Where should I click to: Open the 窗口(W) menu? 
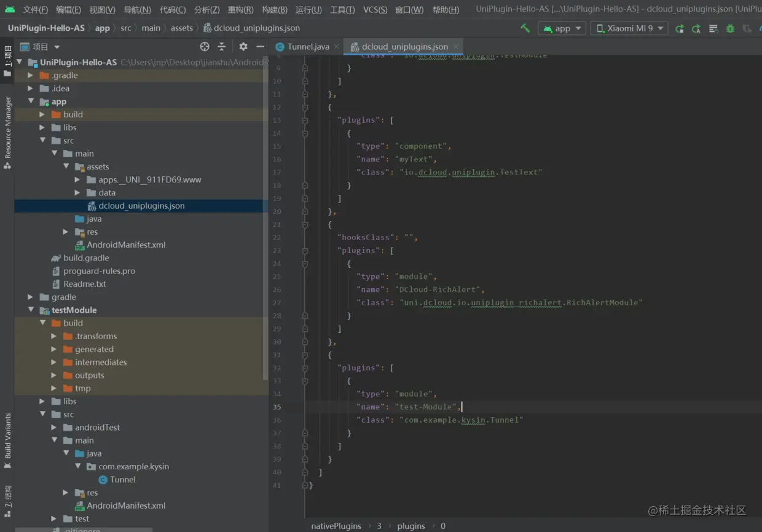409,9
